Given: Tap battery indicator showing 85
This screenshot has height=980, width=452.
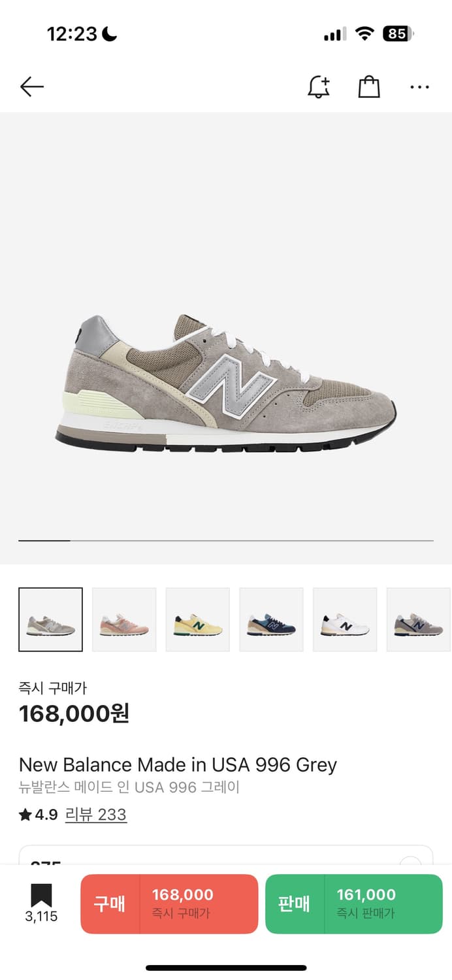Looking at the screenshot, I should 398,34.
